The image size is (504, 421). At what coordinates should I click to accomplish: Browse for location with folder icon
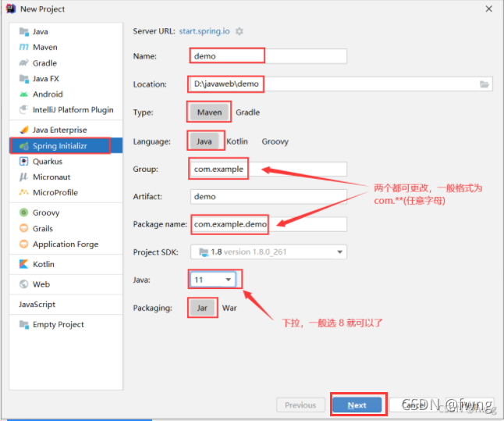(x=484, y=84)
